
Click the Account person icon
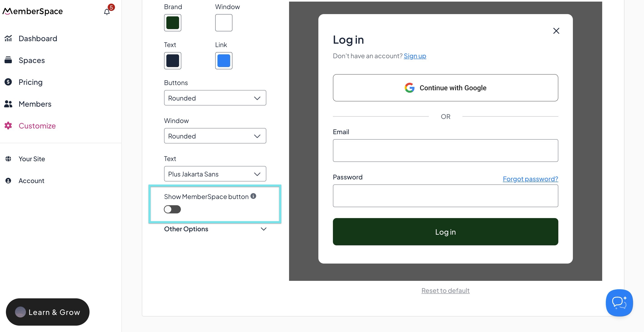click(x=8, y=181)
